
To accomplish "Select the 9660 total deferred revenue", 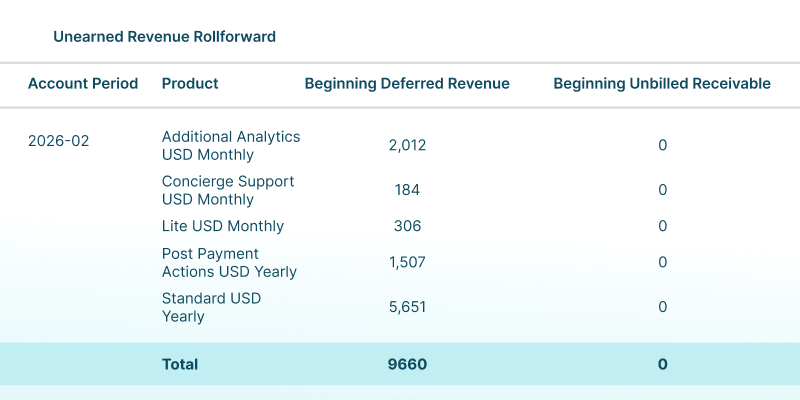I will [x=407, y=364].
